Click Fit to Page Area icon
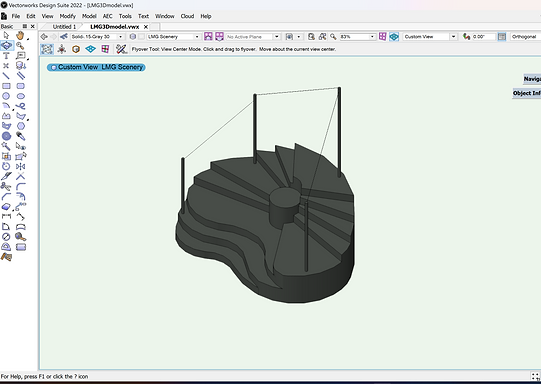This screenshot has width=541, height=384. pyautogui.click(x=311, y=37)
